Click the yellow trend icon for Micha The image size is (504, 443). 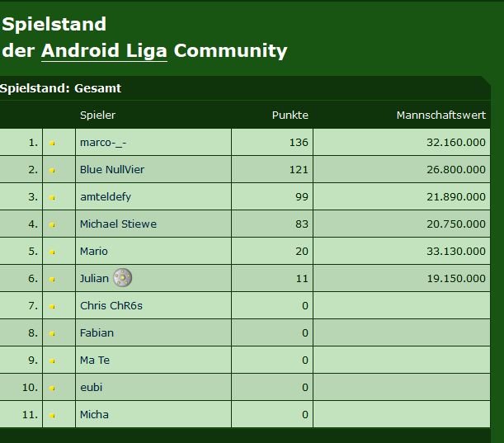(x=53, y=415)
